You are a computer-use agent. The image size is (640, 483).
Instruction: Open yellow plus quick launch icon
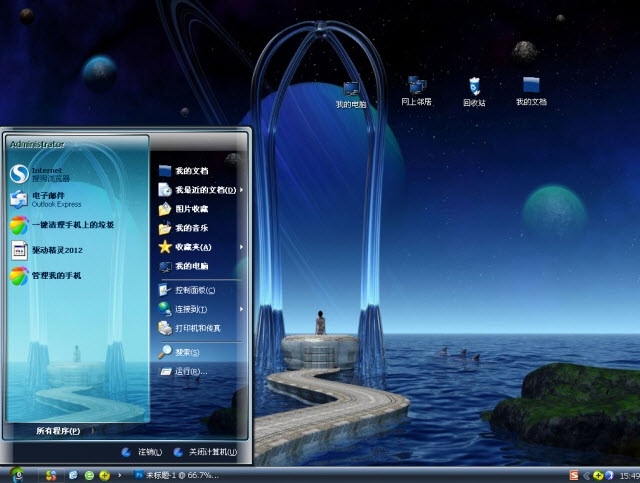tap(104, 476)
